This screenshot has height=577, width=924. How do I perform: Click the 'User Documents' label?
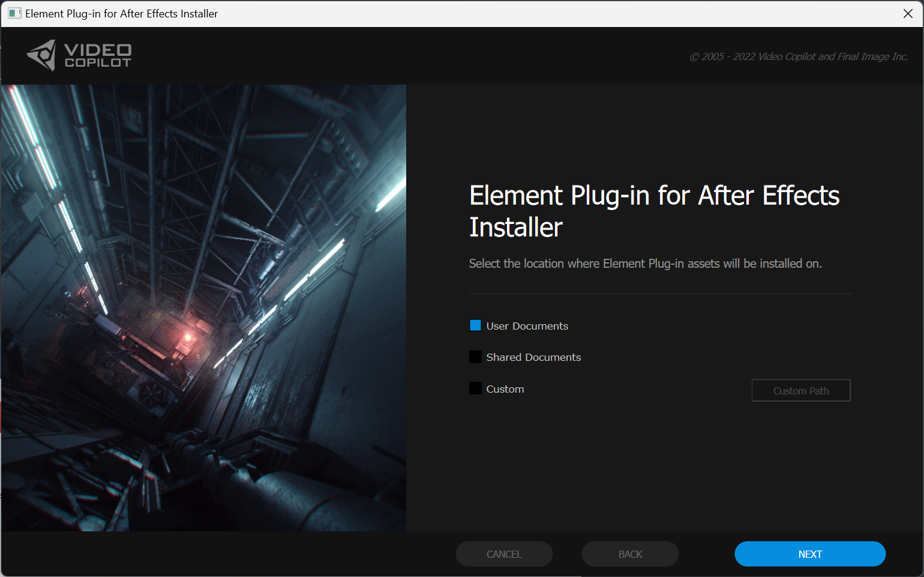pyautogui.click(x=527, y=326)
